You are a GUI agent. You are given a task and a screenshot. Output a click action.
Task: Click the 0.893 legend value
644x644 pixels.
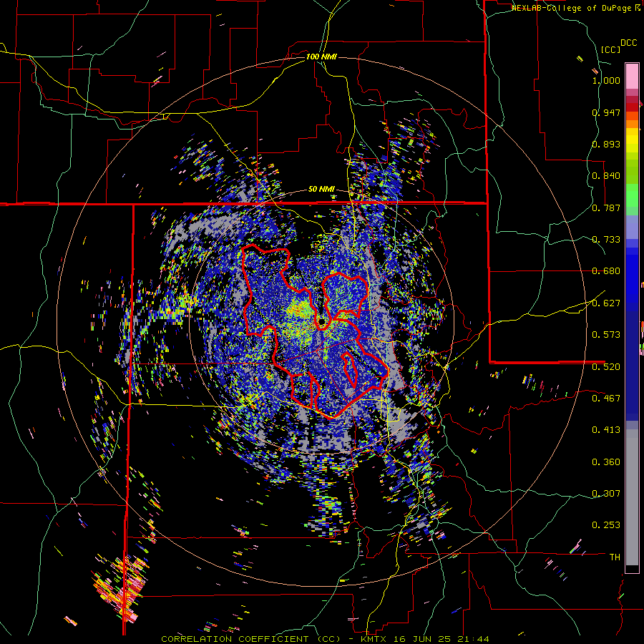pyautogui.click(x=606, y=144)
